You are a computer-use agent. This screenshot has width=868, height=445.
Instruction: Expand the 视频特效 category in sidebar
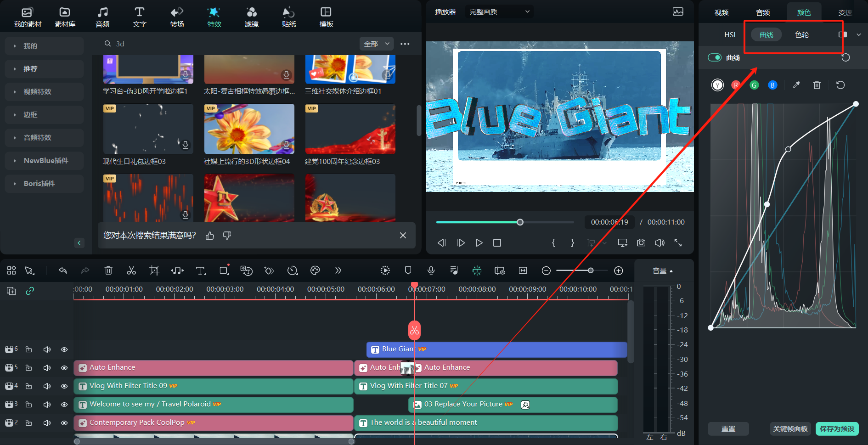pyautogui.click(x=38, y=91)
